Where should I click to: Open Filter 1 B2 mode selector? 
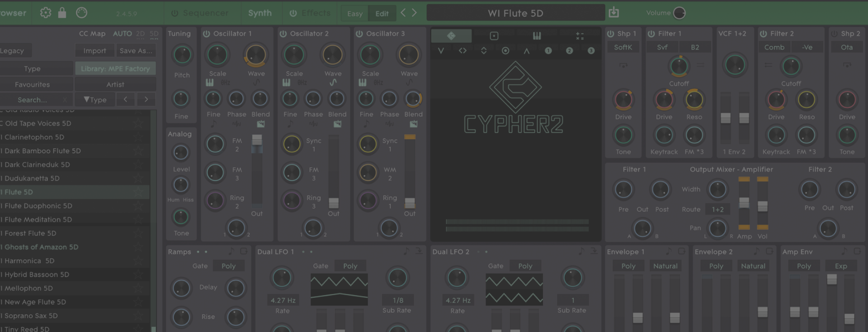[x=695, y=47]
